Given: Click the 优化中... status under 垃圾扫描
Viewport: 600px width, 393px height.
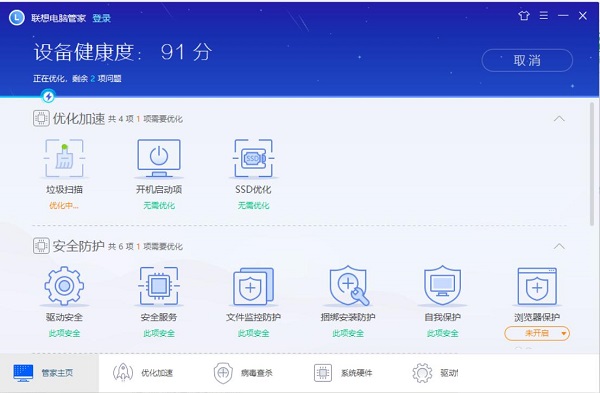Looking at the screenshot, I should pyautogui.click(x=64, y=205).
